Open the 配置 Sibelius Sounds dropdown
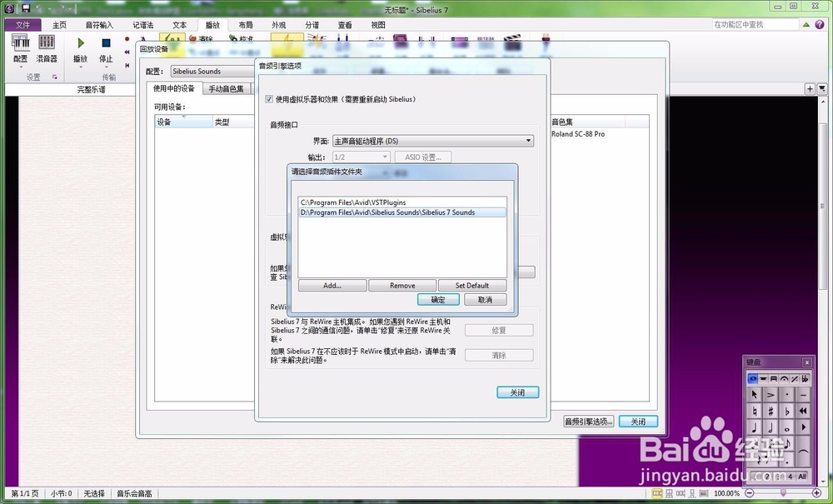The width and height of the screenshot is (833, 504). (x=212, y=71)
